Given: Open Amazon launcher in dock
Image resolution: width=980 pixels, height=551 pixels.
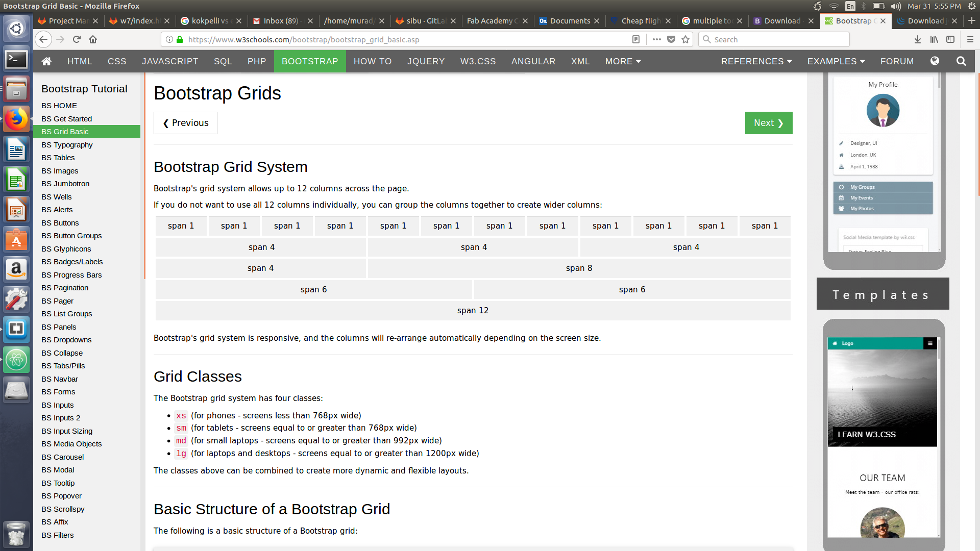Looking at the screenshot, I should pos(16,269).
